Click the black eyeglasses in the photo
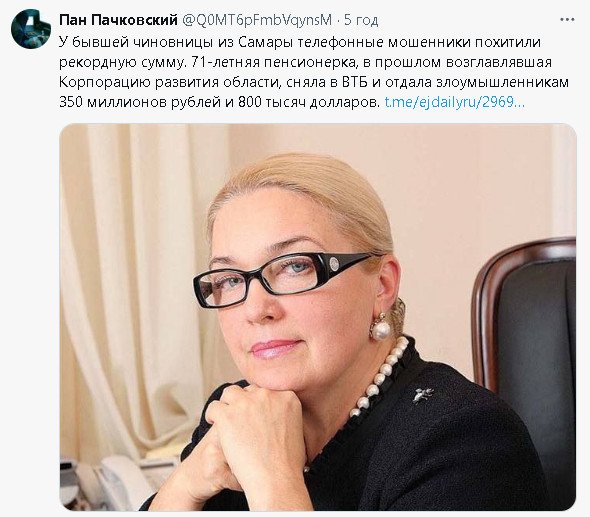The image size is (590, 517). (282, 278)
